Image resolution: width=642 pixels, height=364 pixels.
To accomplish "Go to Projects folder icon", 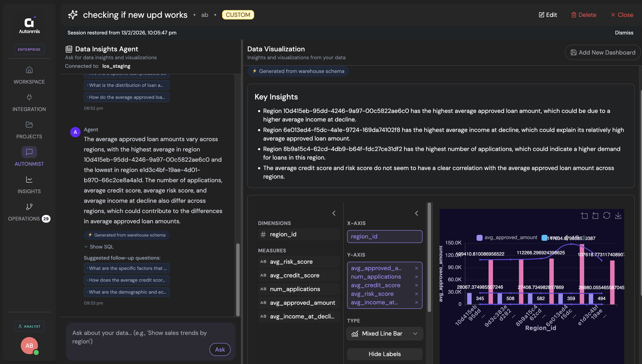I will (29, 124).
